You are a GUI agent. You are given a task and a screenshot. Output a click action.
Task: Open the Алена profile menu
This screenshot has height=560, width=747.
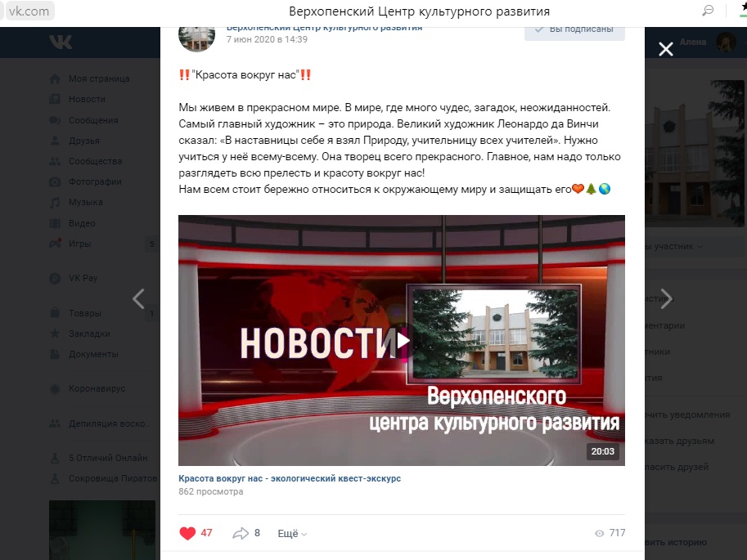pos(707,43)
